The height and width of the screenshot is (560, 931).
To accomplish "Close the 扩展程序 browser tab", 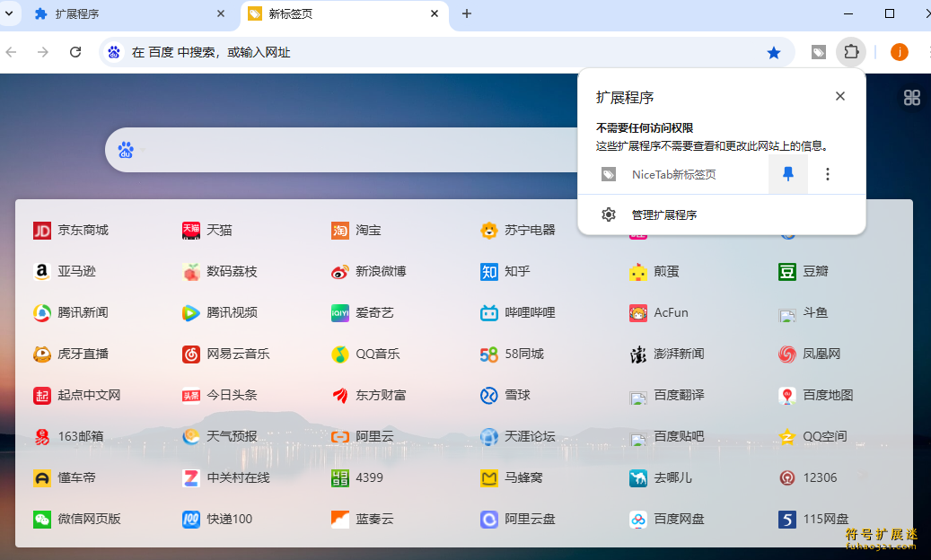I will pyautogui.click(x=220, y=13).
